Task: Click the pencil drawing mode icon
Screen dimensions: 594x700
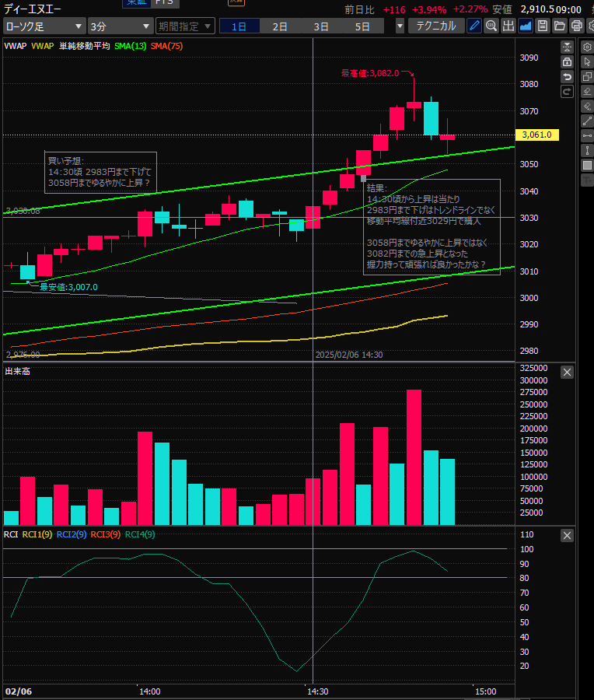Action: click(474, 26)
